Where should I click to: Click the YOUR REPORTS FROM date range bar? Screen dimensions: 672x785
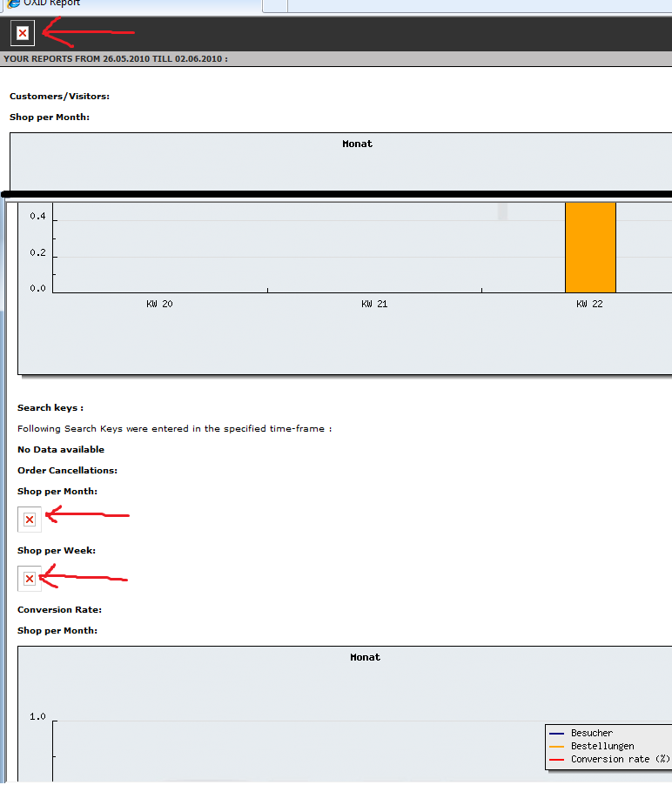click(x=116, y=59)
